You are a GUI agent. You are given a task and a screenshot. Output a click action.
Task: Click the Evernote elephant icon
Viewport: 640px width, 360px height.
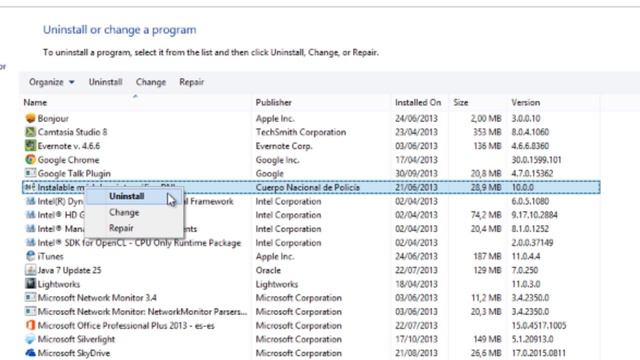pyautogui.click(x=30, y=146)
